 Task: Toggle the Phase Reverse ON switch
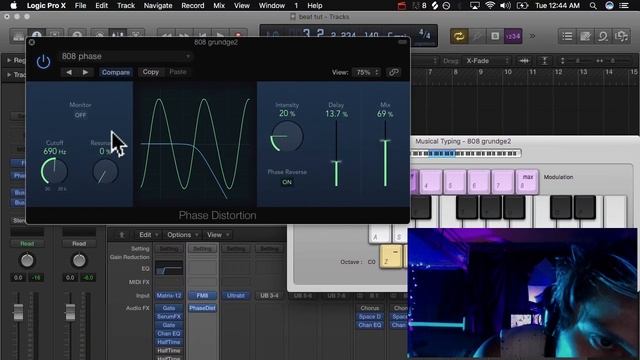[x=287, y=182]
